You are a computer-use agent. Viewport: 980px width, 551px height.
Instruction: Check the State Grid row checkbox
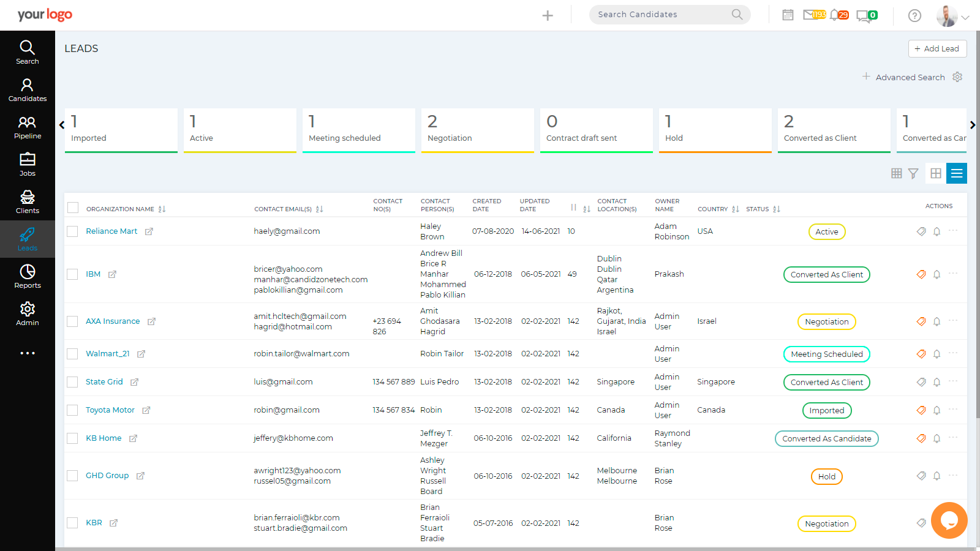[72, 382]
